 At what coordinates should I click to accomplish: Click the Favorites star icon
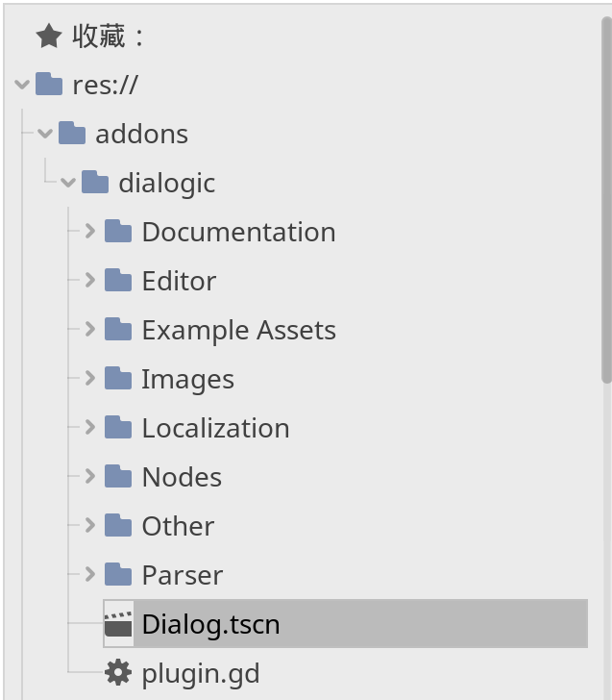pos(49,37)
